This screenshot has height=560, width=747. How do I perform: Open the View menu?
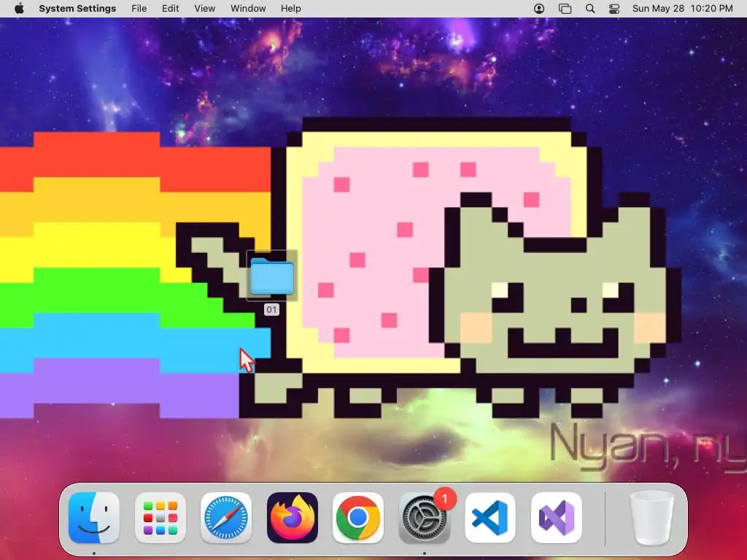(205, 9)
